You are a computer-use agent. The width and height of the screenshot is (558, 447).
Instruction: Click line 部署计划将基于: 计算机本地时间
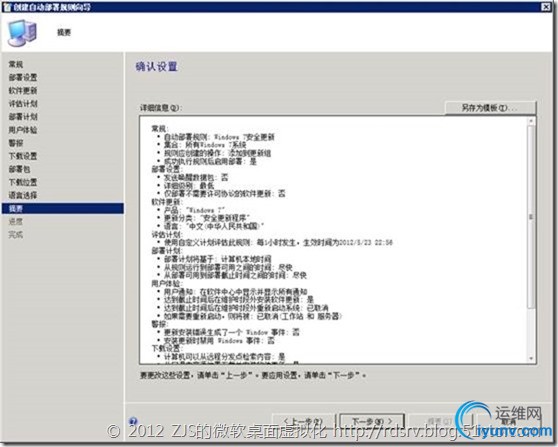(x=218, y=259)
